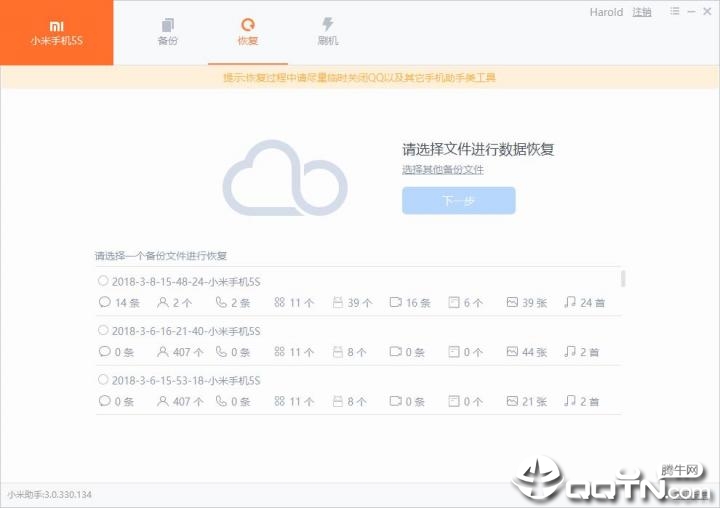The height and width of the screenshot is (508, 720).
Task: Click the 小米手机5S device tile
Action: 56,33
